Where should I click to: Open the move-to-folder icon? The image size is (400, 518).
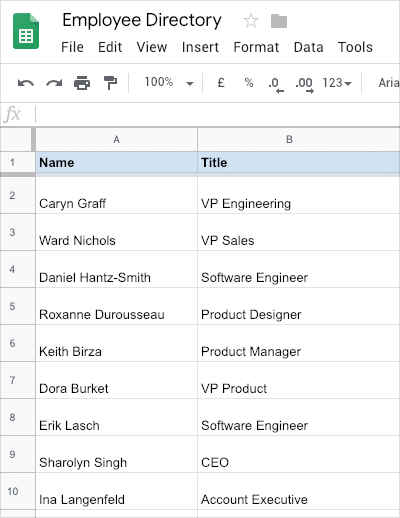pyautogui.click(x=279, y=21)
